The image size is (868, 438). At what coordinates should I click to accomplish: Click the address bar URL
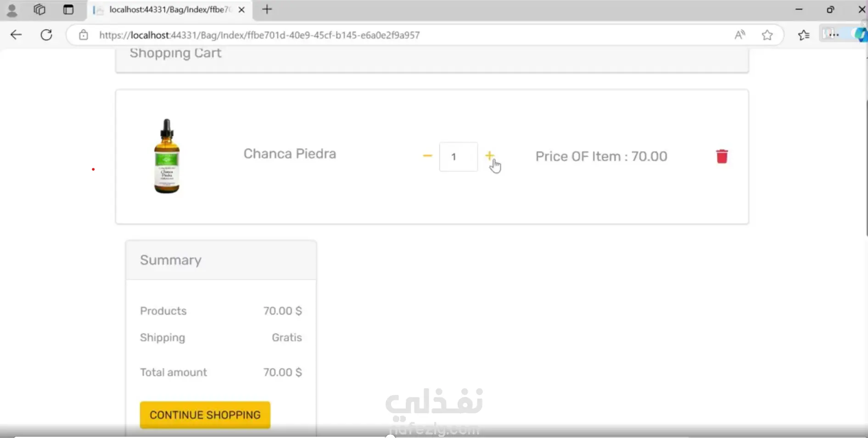259,35
